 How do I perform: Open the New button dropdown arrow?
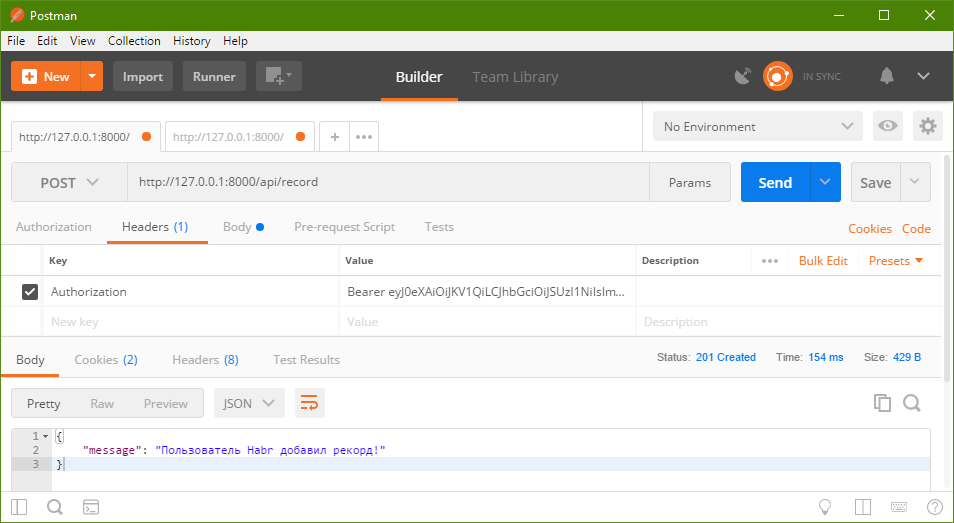pos(92,77)
